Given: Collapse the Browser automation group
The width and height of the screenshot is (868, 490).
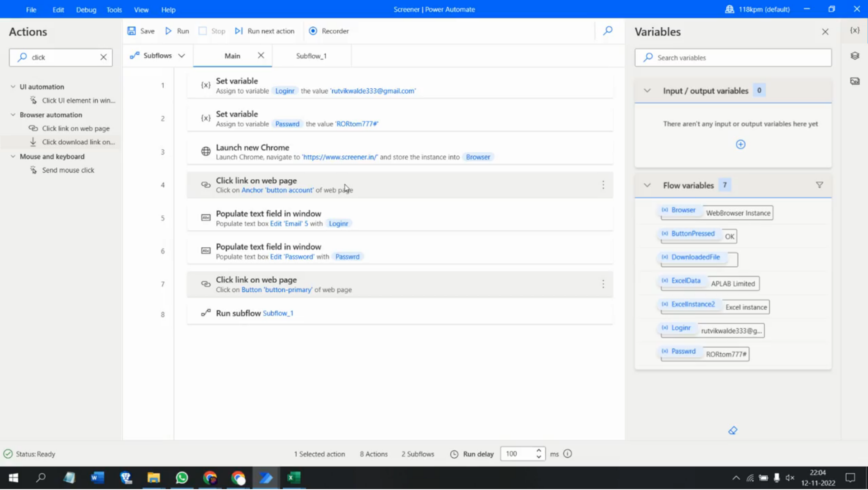Looking at the screenshot, I should click(x=12, y=115).
